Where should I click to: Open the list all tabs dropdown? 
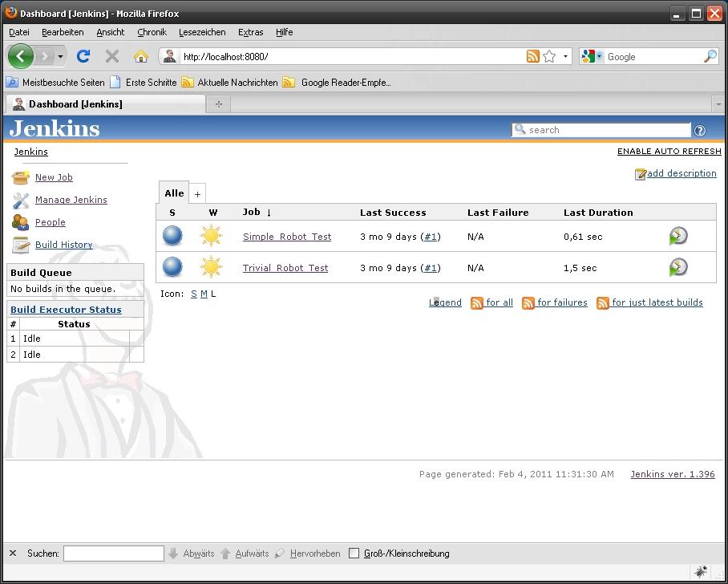pyautogui.click(x=718, y=104)
